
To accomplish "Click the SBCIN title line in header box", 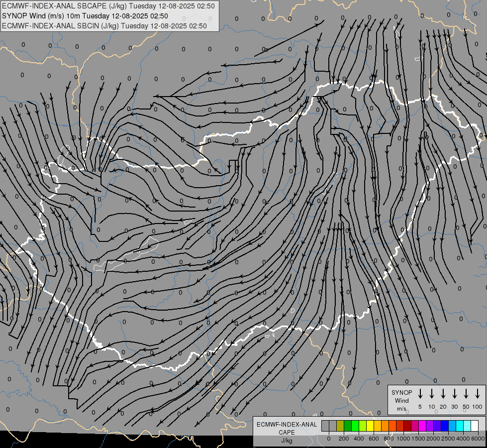I will tap(104, 26).
